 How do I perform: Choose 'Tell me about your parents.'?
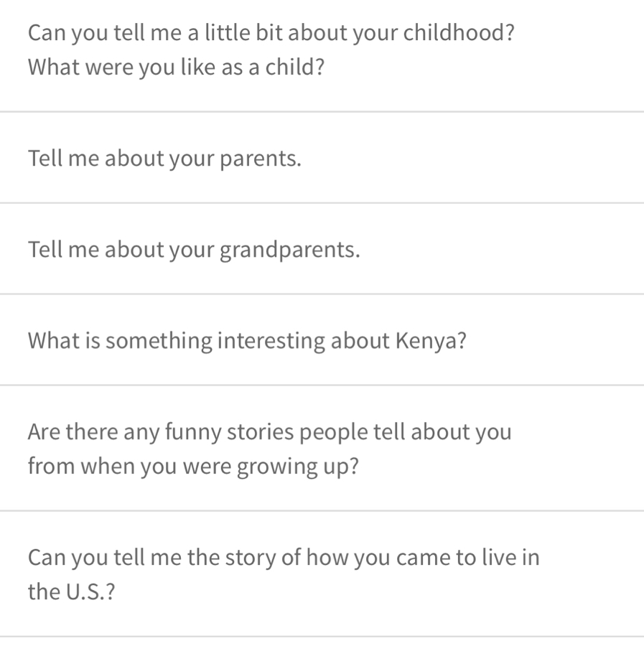(322, 157)
